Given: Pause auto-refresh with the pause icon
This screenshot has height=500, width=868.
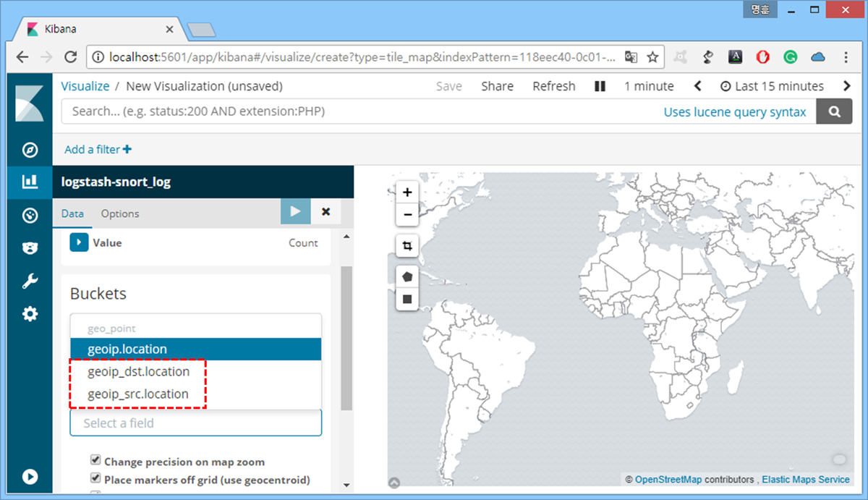Looking at the screenshot, I should [600, 86].
